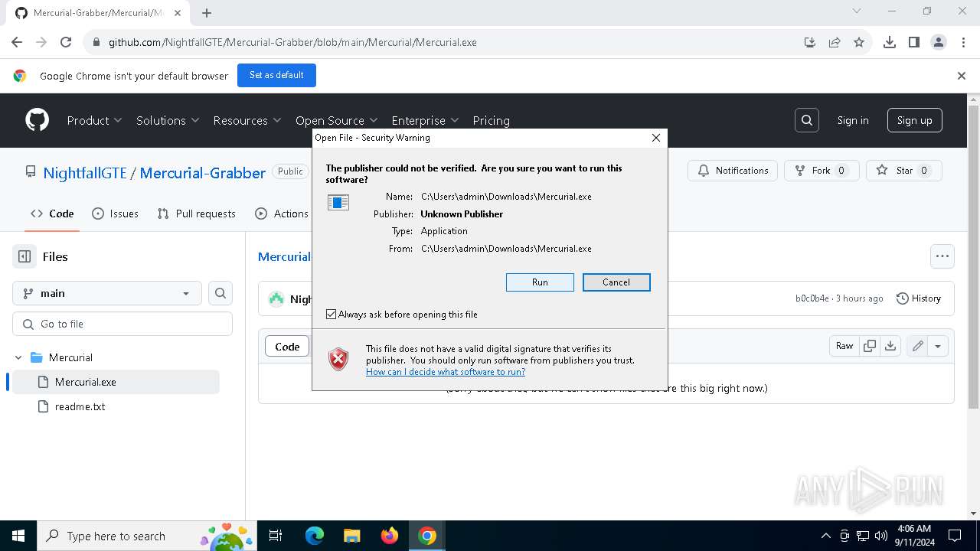This screenshot has width=980, height=551.
Task: Select readme.txt in file tree
Action: pyautogui.click(x=116, y=406)
